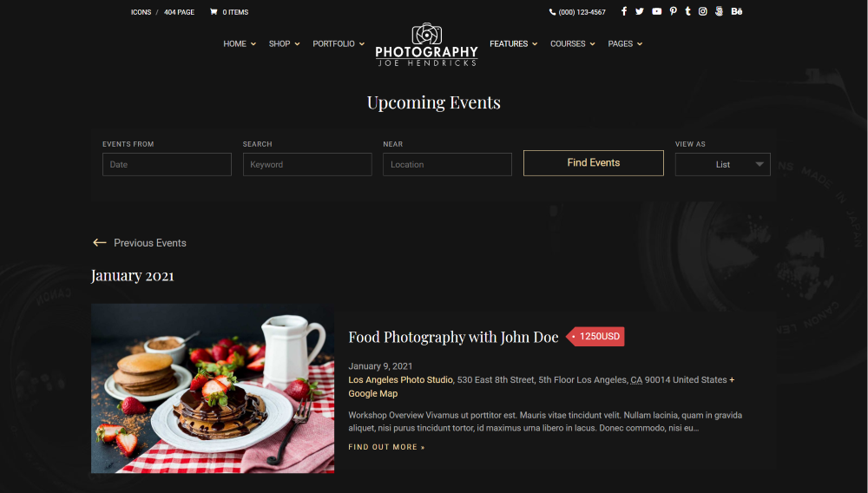Open the YouTube social icon
Screen dimensions: 868x493
[656, 11]
